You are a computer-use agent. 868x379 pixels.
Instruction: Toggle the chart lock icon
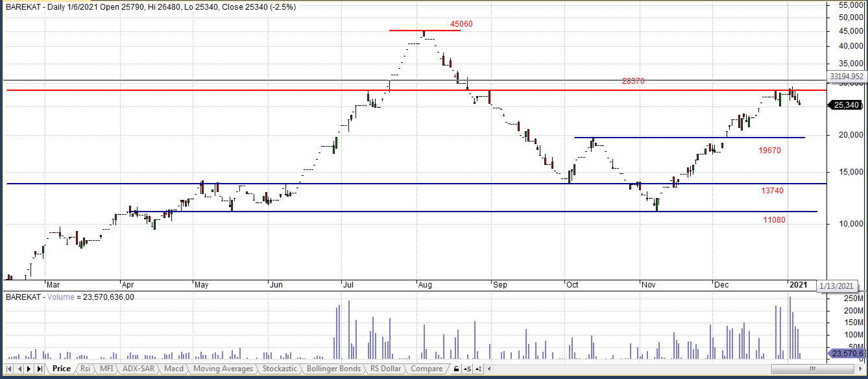click(457, 369)
